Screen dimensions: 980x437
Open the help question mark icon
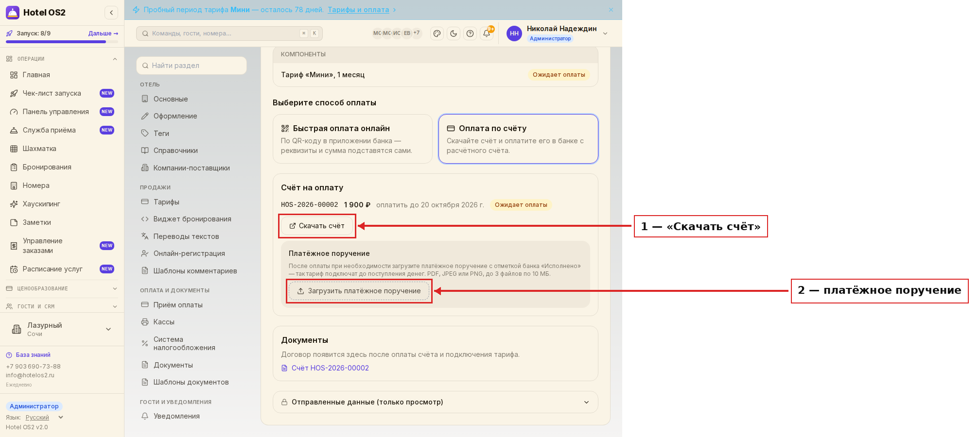tap(470, 34)
